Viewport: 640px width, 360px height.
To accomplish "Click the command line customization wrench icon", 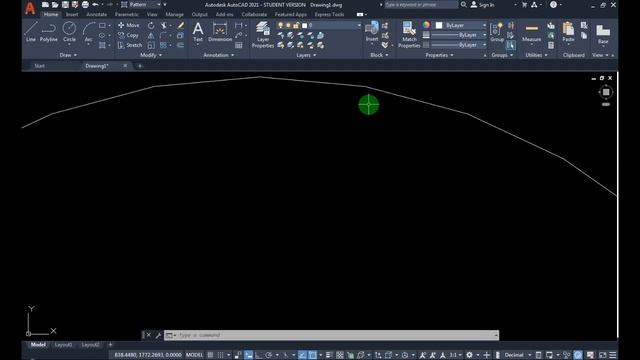I will [158, 335].
